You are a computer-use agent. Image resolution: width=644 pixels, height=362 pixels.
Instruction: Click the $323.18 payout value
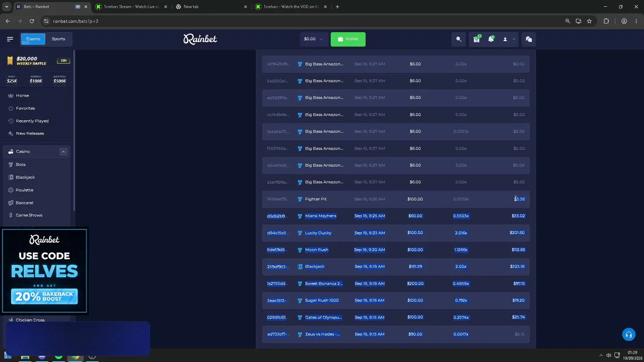pos(517,266)
